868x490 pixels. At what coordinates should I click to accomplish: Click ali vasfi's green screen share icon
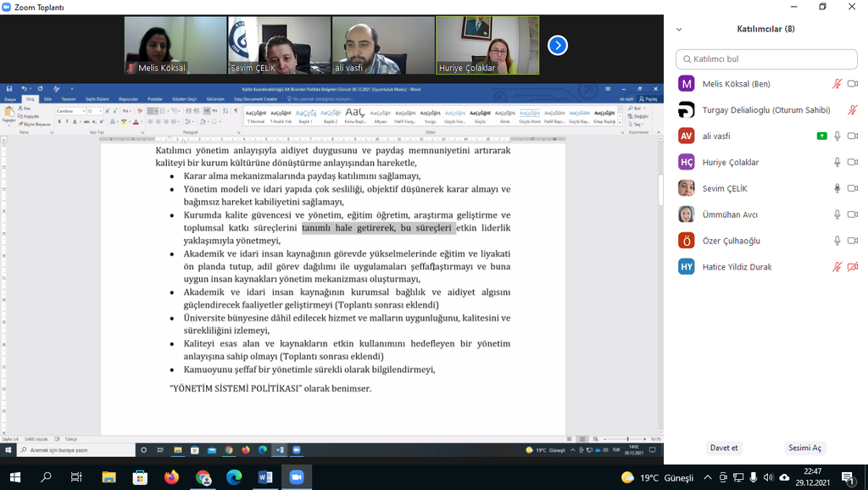(821, 136)
